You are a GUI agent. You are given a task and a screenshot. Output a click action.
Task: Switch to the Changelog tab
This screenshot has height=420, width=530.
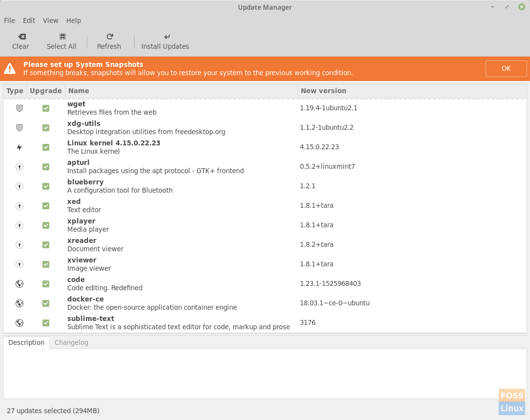[x=71, y=342]
